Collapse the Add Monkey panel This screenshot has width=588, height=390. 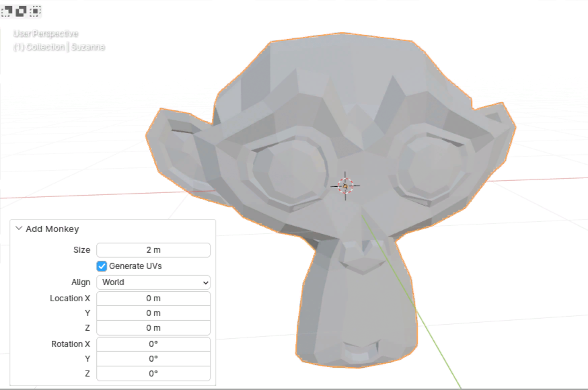19,229
